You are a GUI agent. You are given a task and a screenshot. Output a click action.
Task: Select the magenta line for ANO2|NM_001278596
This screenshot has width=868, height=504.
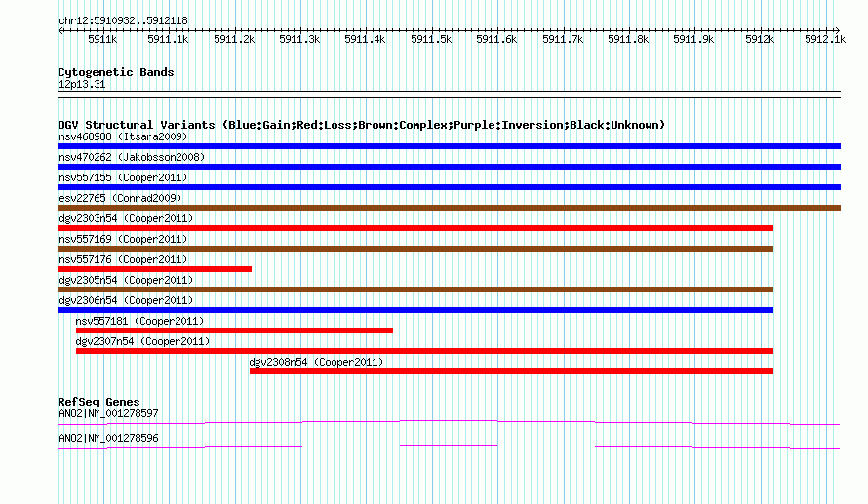pyautogui.click(x=449, y=447)
